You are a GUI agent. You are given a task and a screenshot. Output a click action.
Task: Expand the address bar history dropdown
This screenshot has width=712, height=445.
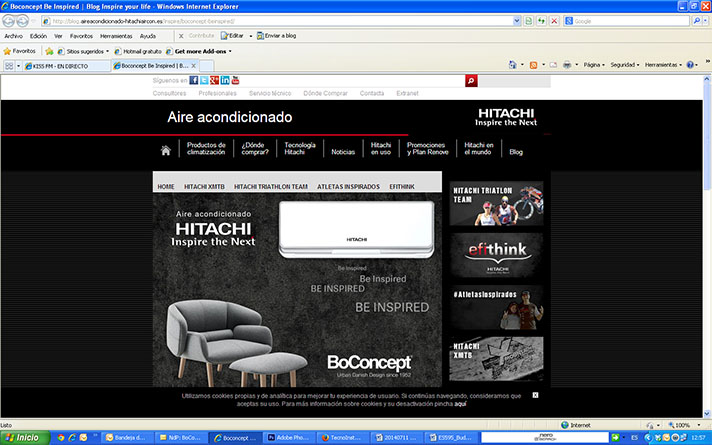517,21
